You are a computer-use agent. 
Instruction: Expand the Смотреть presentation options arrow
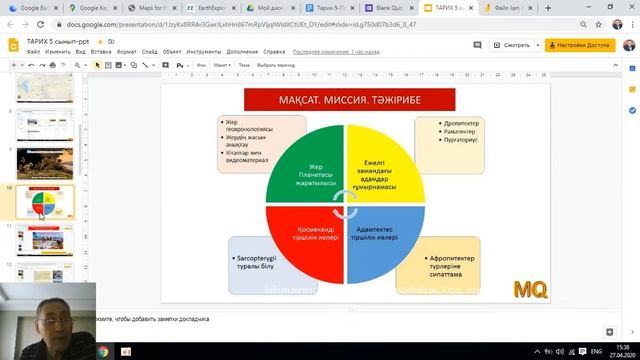pyautogui.click(x=538, y=45)
